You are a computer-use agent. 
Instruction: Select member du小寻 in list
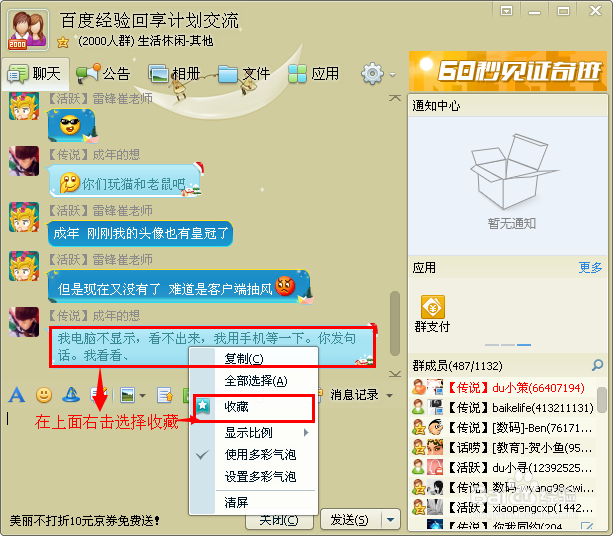coord(503,468)
